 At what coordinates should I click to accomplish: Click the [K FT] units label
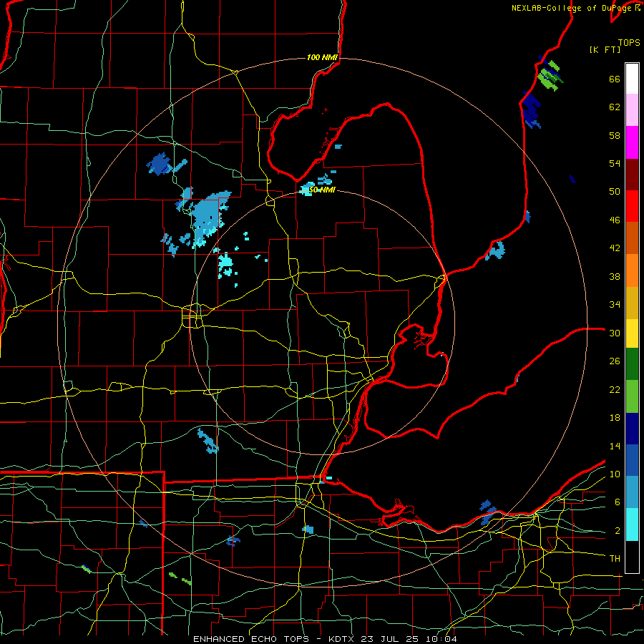pyautogui.click(x=605, y=49)
